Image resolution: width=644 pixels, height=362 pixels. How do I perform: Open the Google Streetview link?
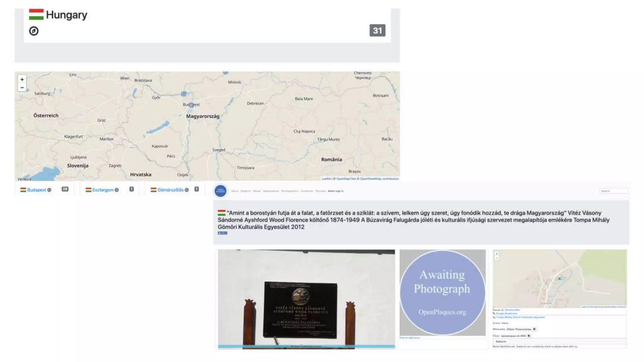(506, 313)
